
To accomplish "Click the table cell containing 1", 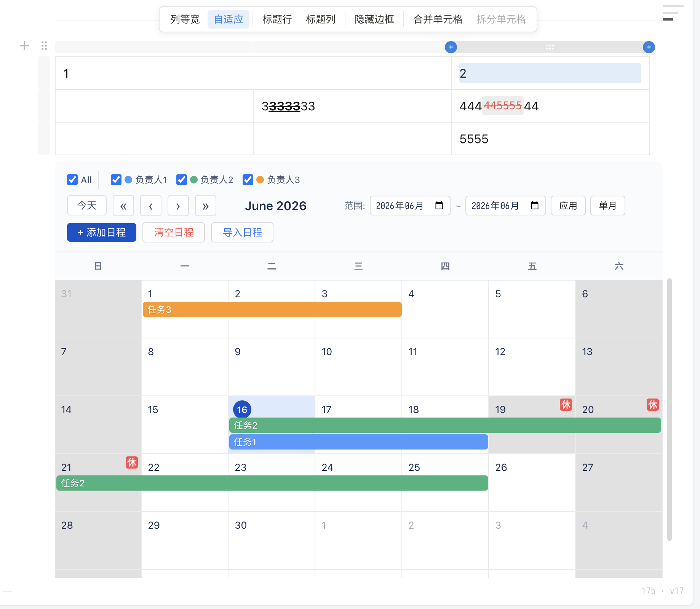I will click(x=253, y=73).
